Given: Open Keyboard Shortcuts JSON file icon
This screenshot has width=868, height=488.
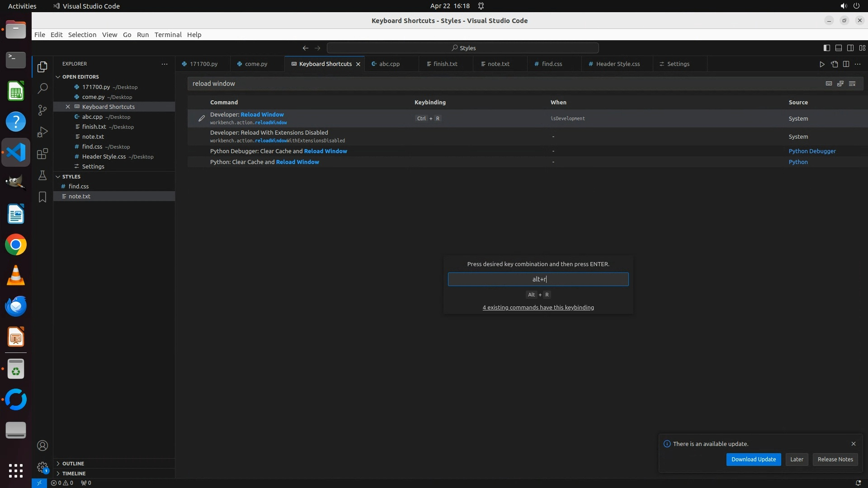Looking at the screenshot, I should [x=834, y=64].
